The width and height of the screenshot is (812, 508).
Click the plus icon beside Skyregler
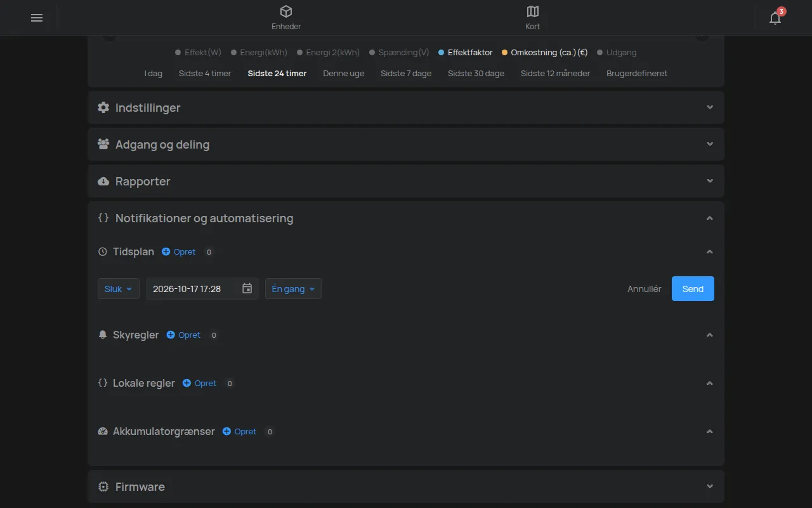pos(171,335)
